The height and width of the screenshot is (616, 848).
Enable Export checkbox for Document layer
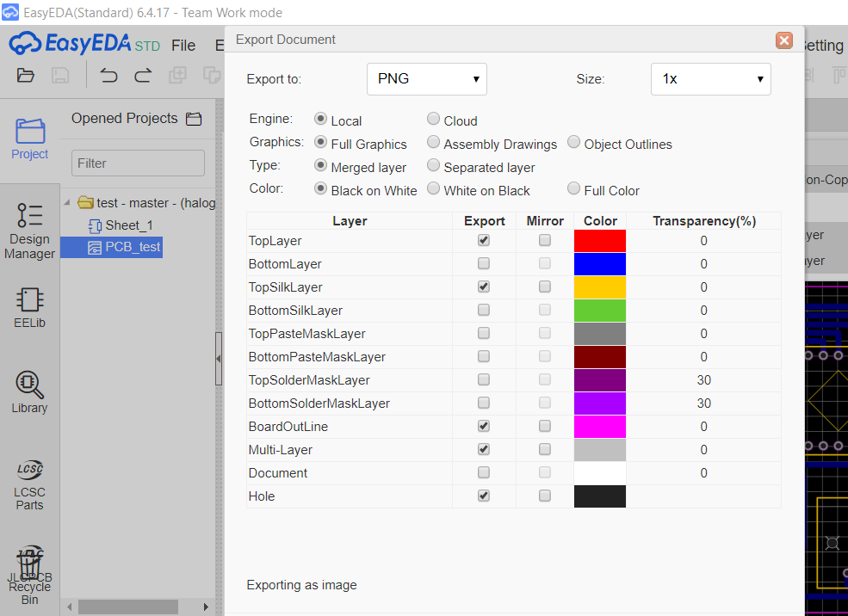(484, 472)
